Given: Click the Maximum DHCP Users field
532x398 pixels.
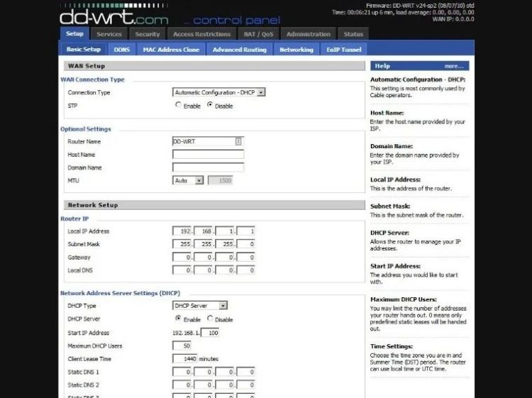Looking at the screenshot, I should (182, 346).
